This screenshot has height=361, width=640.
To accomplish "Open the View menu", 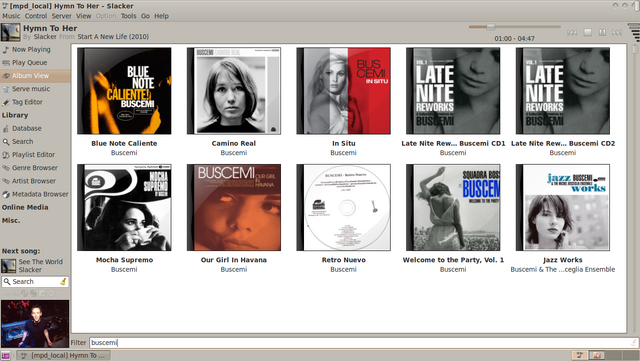I will pos(84,16).
